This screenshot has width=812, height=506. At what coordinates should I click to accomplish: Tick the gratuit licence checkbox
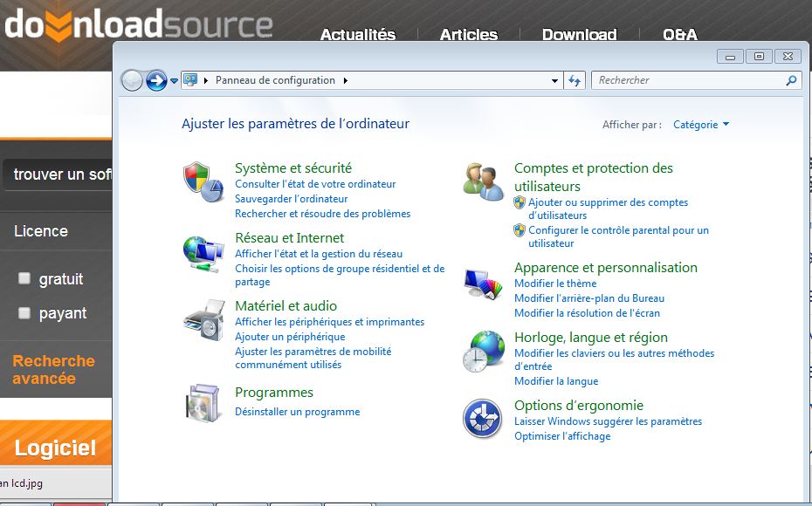24,278
